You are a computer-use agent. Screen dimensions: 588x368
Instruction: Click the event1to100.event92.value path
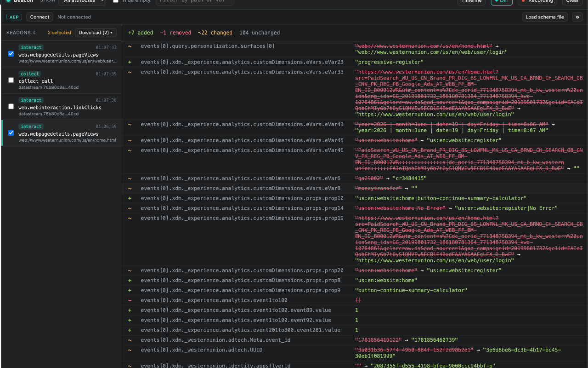click(x=236, y=321)
